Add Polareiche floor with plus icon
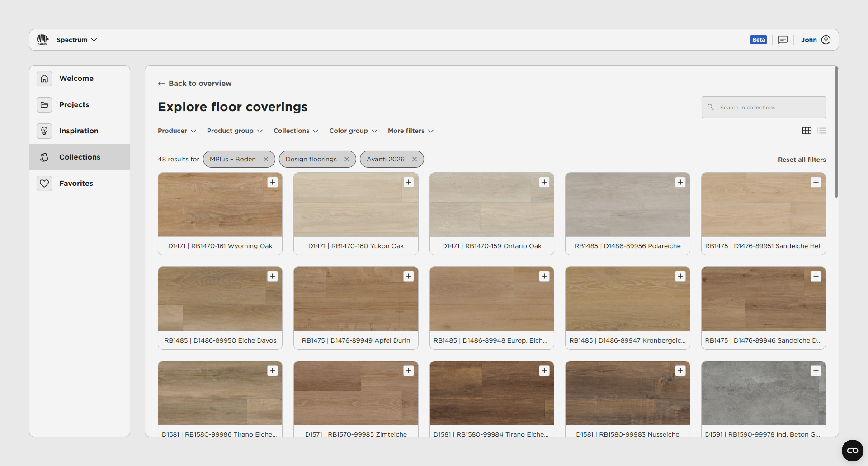 (680, 182)
